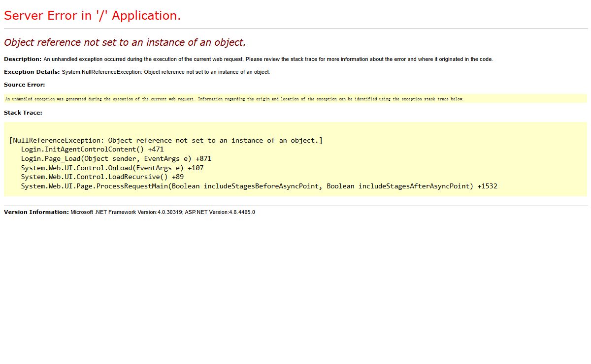The image size is (591, 364).
Task: Click the "Exception Details:" label
Action: (32, 72)
